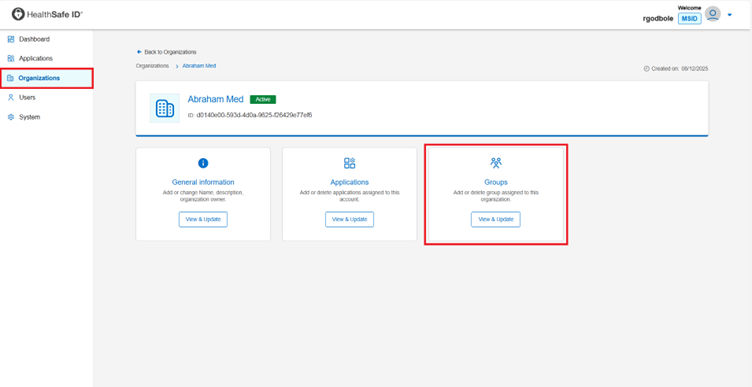Viewport: 752px width, 387px height.
Task: Click the Abraham Med breadcrumb
Action: click(x=199, y=66)
